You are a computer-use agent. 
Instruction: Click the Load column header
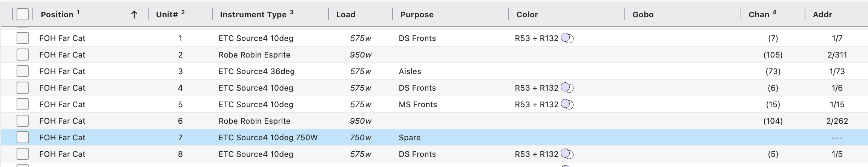coord(346,15)
